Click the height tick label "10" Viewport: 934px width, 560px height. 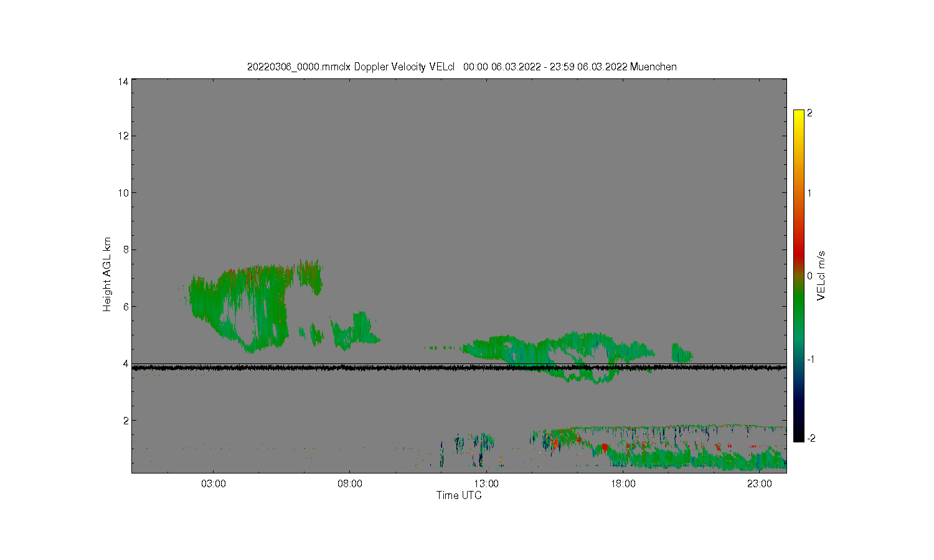click(x=123, y=193)
